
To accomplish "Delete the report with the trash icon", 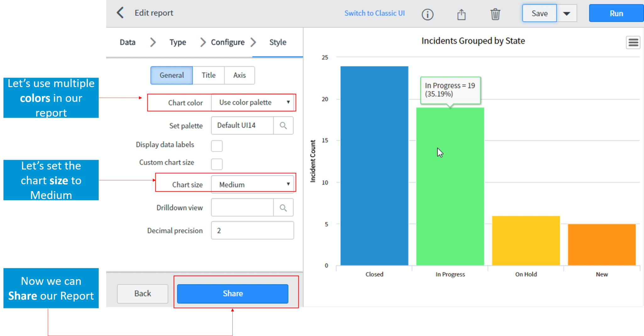I will click(x=495, y=14).
